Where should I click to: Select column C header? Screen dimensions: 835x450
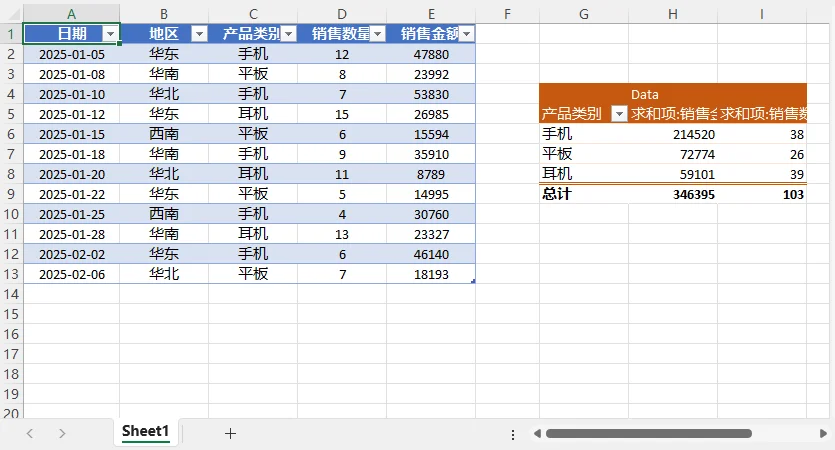(x=253, y=14)
